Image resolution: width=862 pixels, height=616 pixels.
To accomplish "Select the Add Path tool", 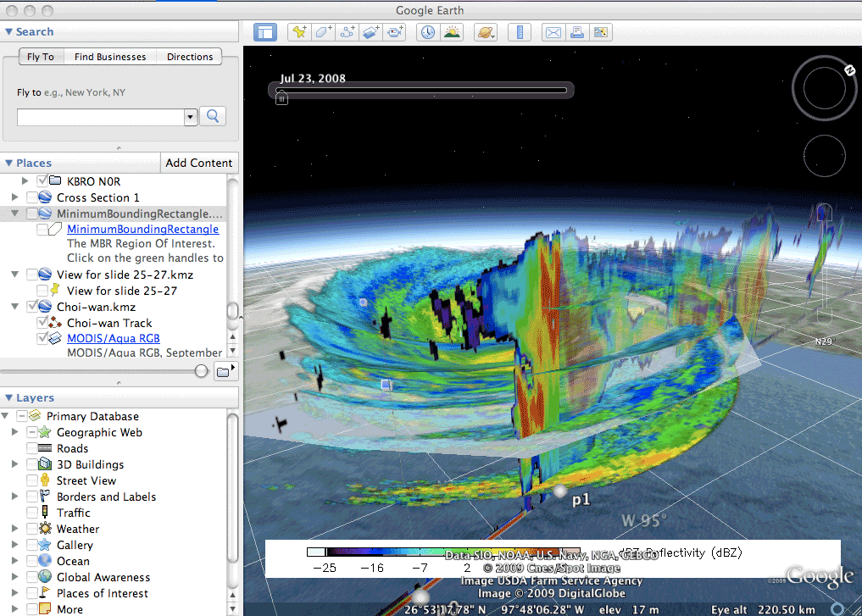I will pos(347,33).
